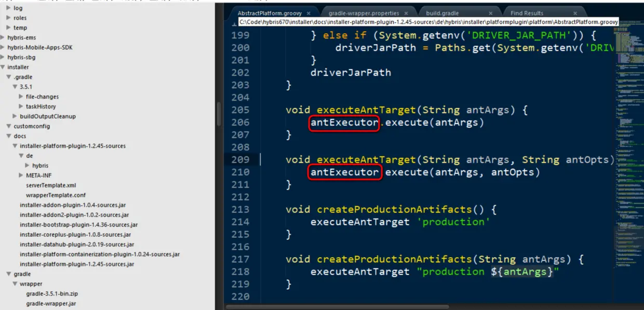Screen dimensions: 644x310
Task: Collapse the de folder arrow
Action: click(21, 156)
